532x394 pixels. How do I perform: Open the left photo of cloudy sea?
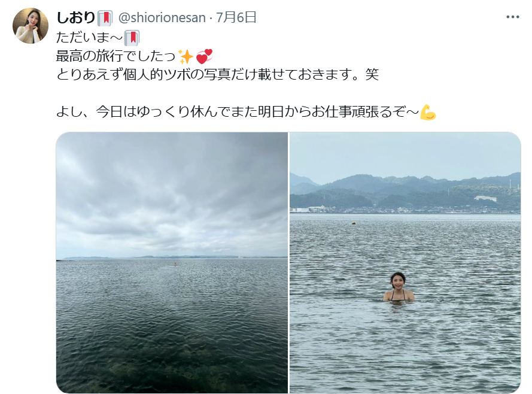coord(172,263)
